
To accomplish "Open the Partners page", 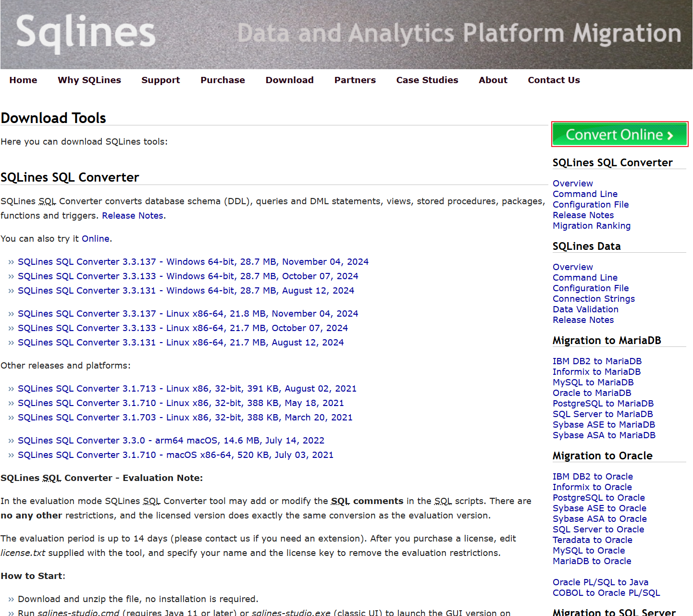I will coord(355,80).
